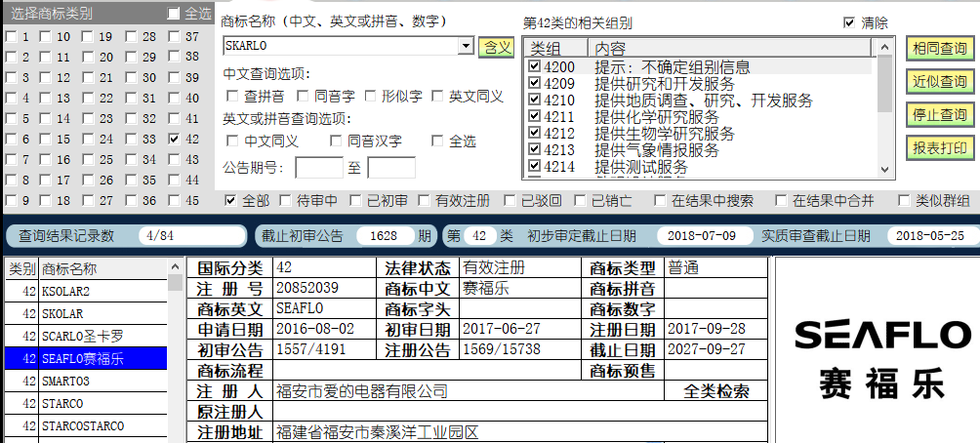This screenshot has width=980, height=443.
Task: Select SMARTO3 result row
Action: click(86, 382)
